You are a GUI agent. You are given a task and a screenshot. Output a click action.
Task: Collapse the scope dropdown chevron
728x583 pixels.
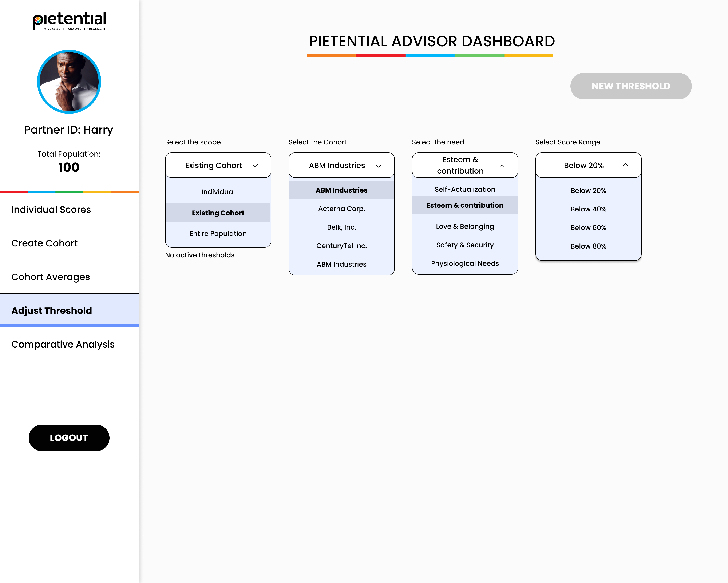click(x=255, y=165)
